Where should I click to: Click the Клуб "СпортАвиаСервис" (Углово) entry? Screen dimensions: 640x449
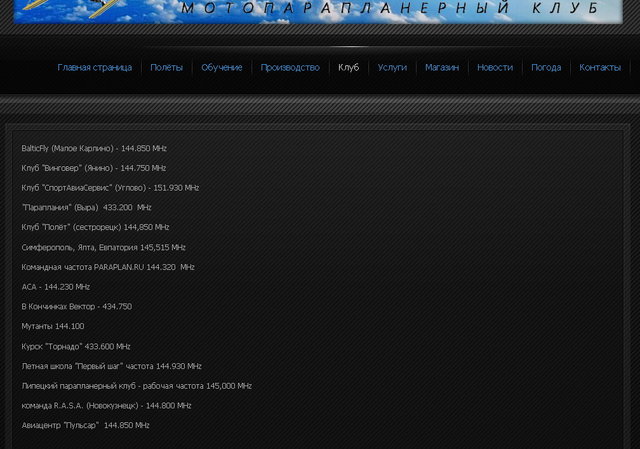(x=110, y=188)
